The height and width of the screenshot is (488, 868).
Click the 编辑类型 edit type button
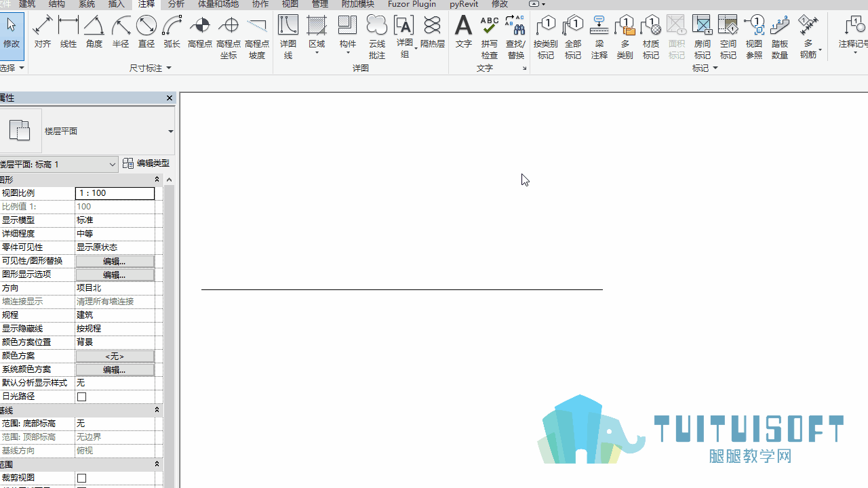click(x=146, y=163)
